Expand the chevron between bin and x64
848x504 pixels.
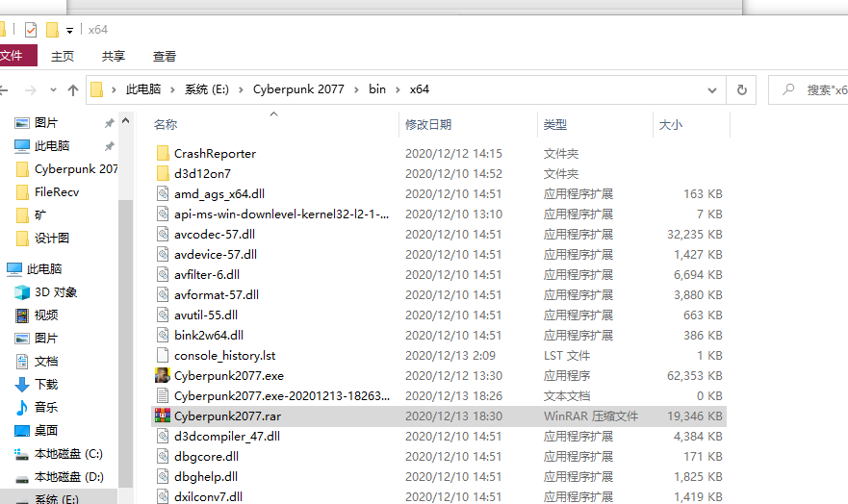tap(398, 89)
